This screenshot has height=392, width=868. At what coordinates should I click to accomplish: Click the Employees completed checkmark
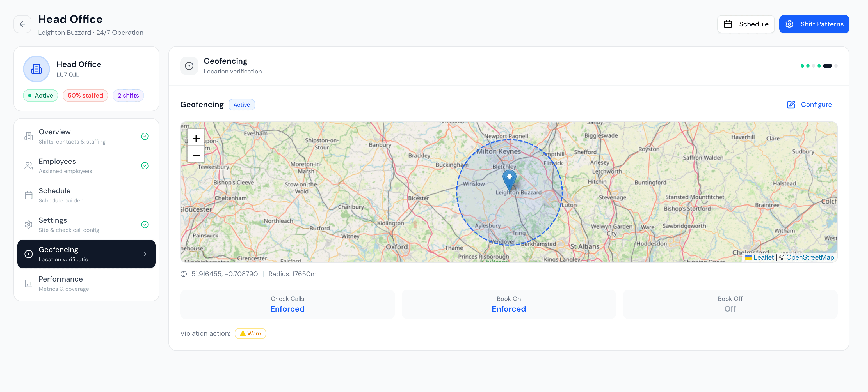[x=145, y=166]
